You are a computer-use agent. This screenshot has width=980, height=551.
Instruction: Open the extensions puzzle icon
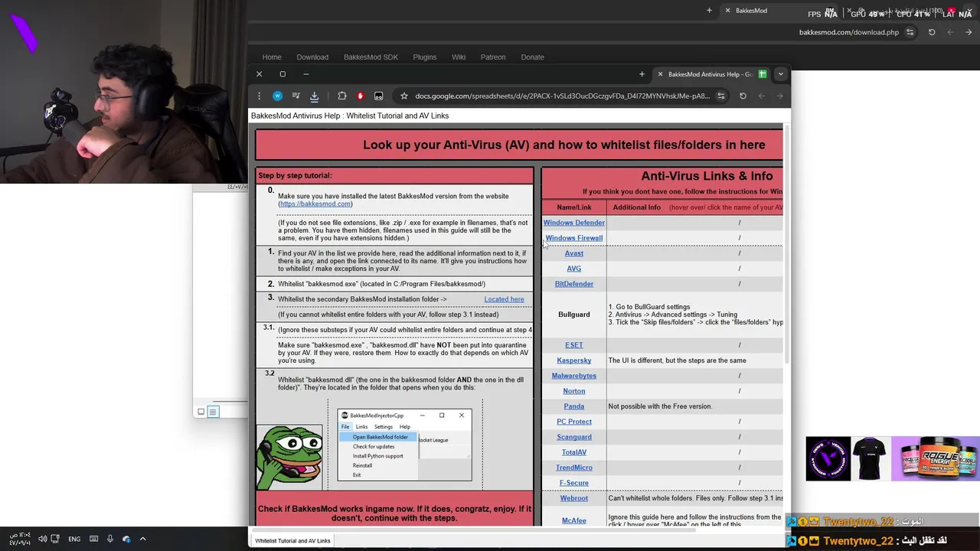(x=342, y=96)
